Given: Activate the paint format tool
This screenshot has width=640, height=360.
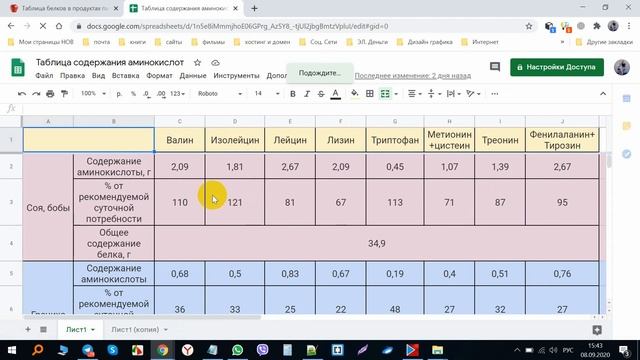Looking at the screenshot, I should [x=64, y=94].
